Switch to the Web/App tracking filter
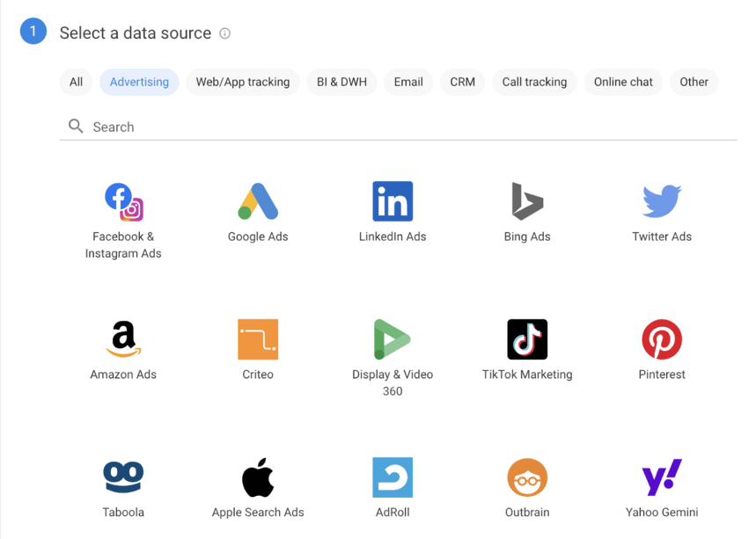 click(243, 82)
